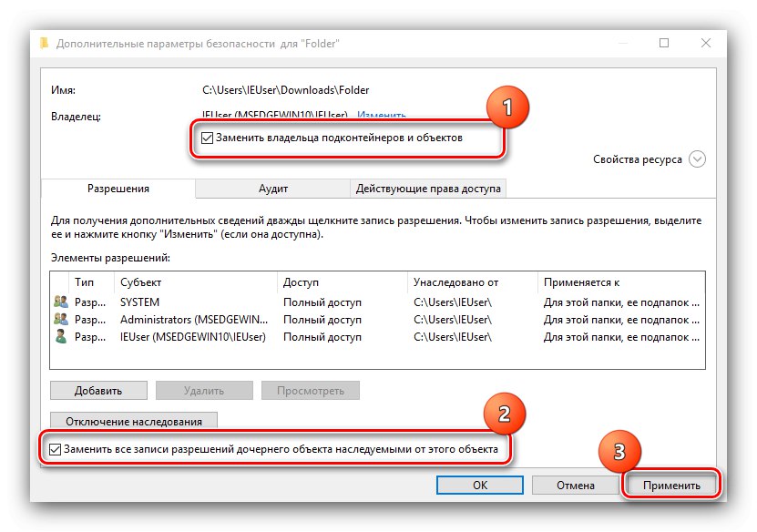
Task: Click the 'Отмена' button
Action: coord(576,486)
